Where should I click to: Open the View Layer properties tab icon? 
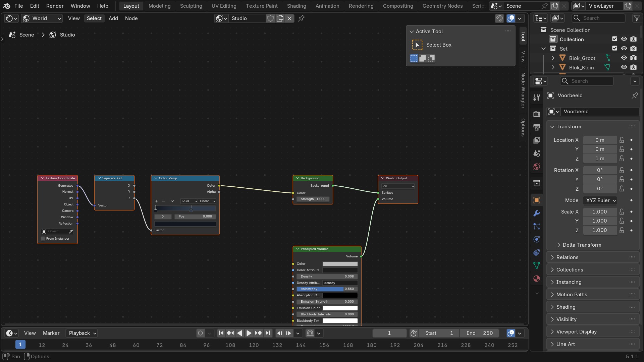pyautogui.click(x=537, y=140)
